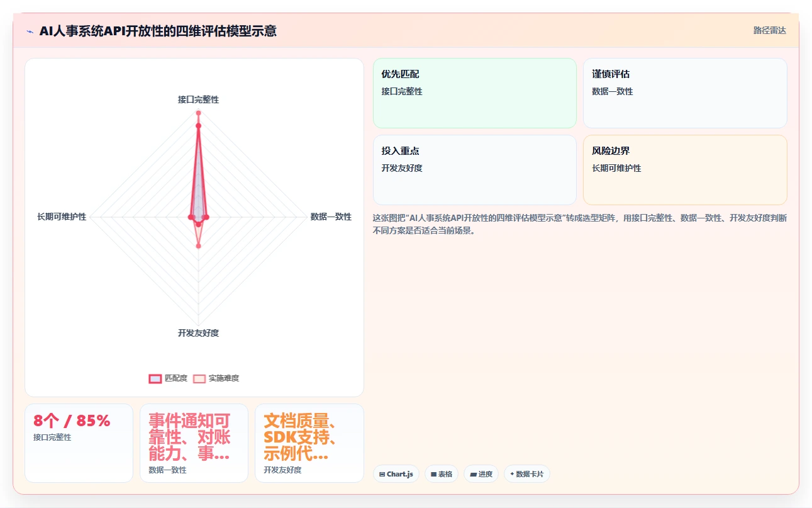The width and height of the screenshot is (812, 508).
Task: Click 长期可维护性 text in 风险边界 card
Action: (616, 168)
